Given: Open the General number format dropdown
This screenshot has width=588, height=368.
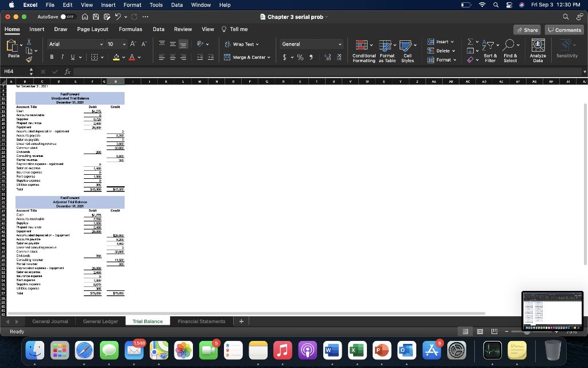Looking at the screenshot, I should [340, 44].
